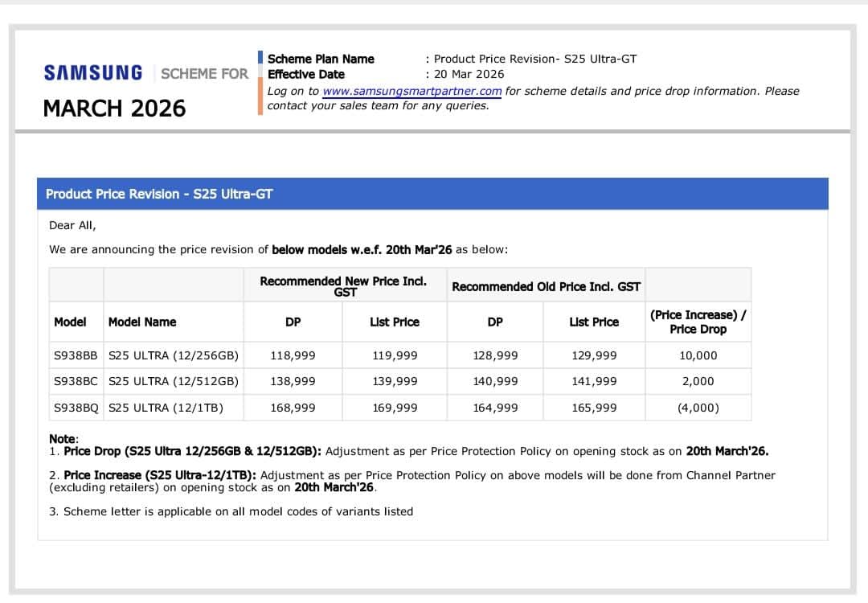Image resolution: width=868 pixels, height=603 pixels.
Task: Click the Price Increase / Price Drop header
Action: tap(698, 322)
